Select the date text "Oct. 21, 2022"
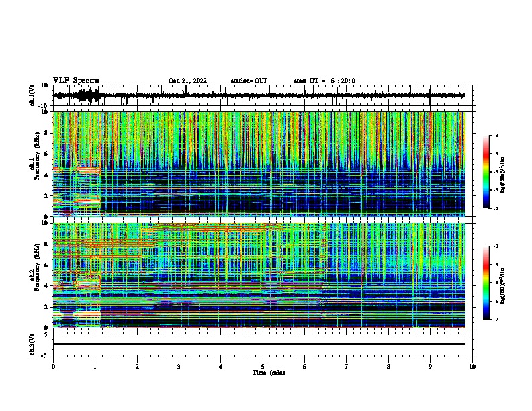The width and height of the screenshot is (532, 411). point(187,81)
